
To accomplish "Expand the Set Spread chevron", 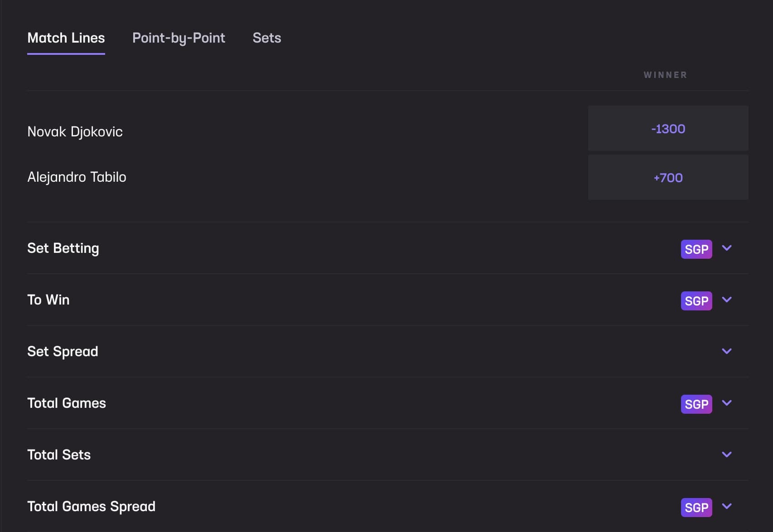I will point(727,351).
